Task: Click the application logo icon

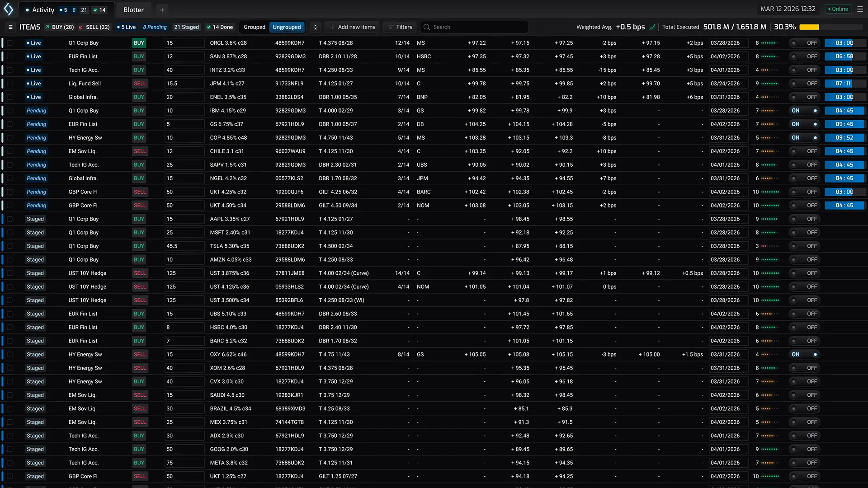Action: tap(9, 9)
